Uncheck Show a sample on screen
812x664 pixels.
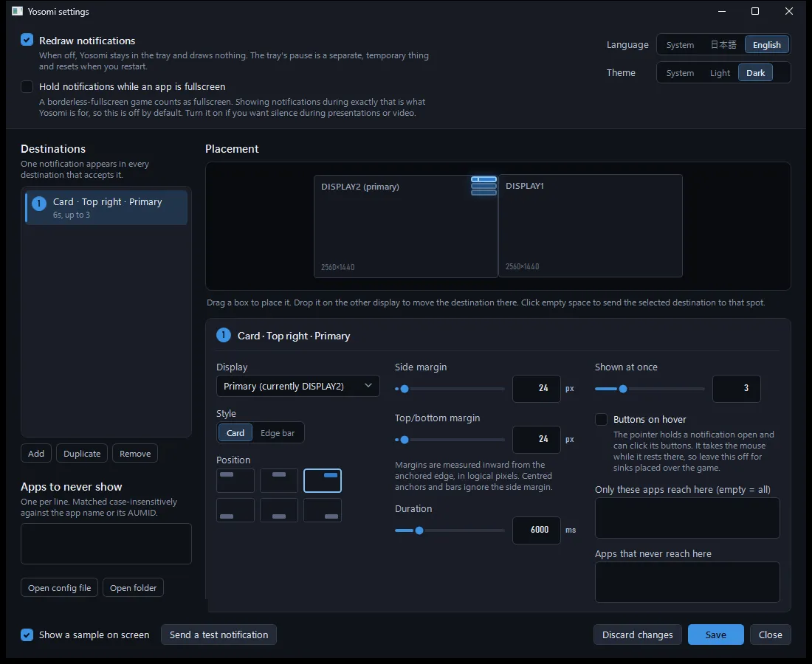click(x=27, y=634)
